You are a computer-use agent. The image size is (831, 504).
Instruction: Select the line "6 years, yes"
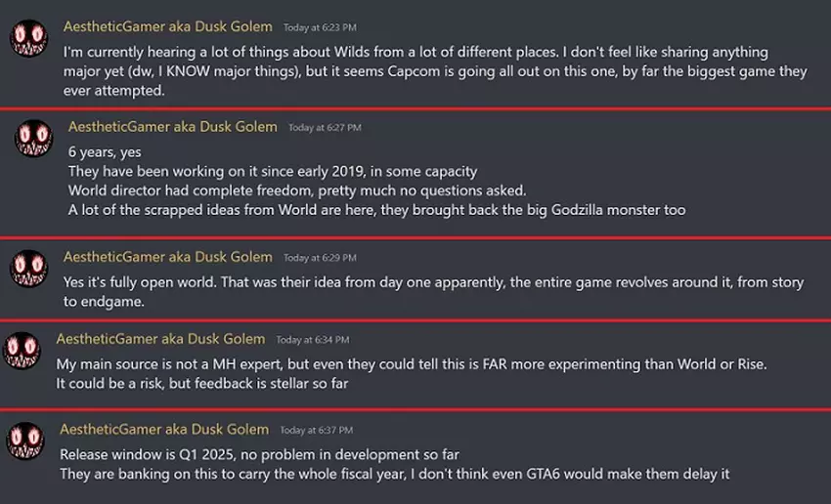(x=104, y=152)
